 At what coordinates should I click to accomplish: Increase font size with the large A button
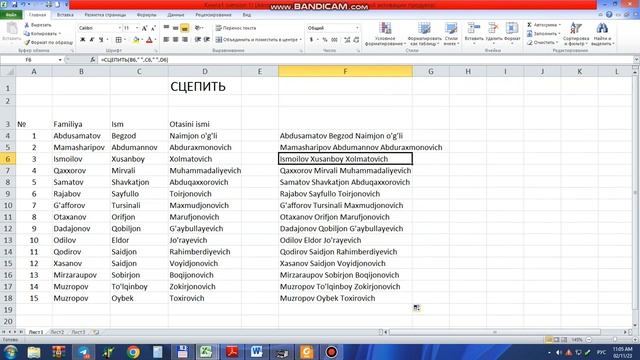(x=144, y=28)
